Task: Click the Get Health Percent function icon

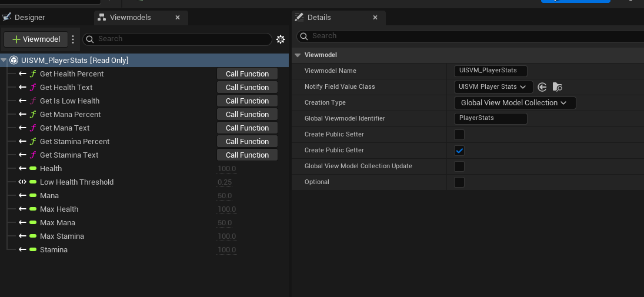Action: [33, 74]
